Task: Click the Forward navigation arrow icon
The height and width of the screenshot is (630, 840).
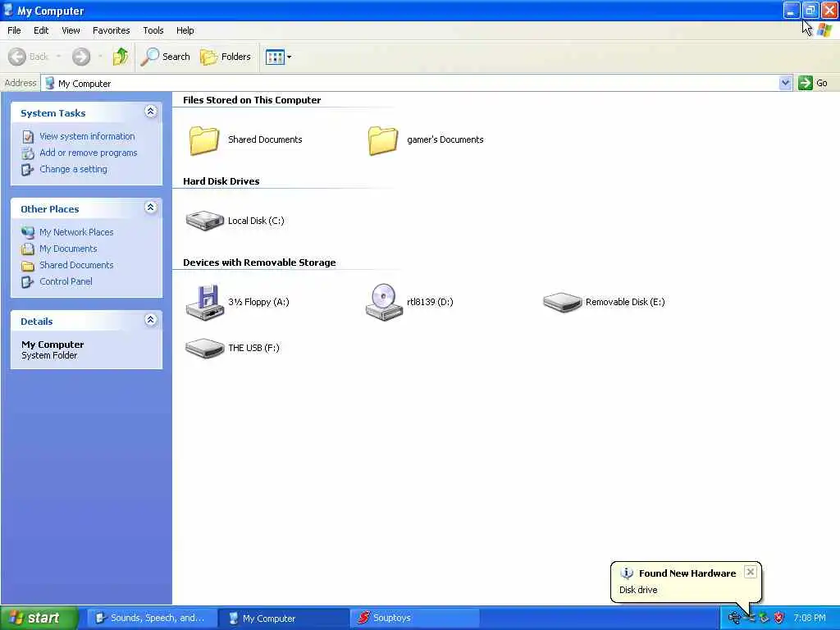Action: point(81,57)
